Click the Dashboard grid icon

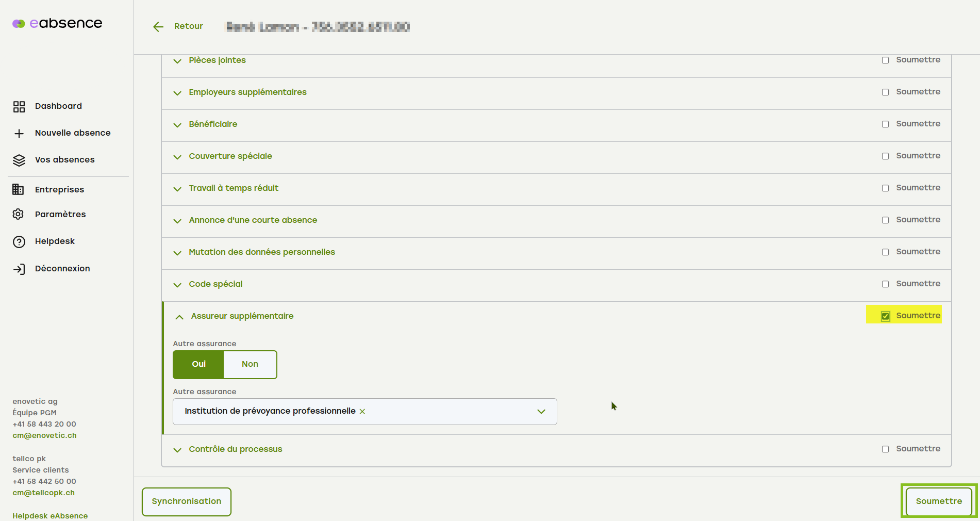coord(19,107)
